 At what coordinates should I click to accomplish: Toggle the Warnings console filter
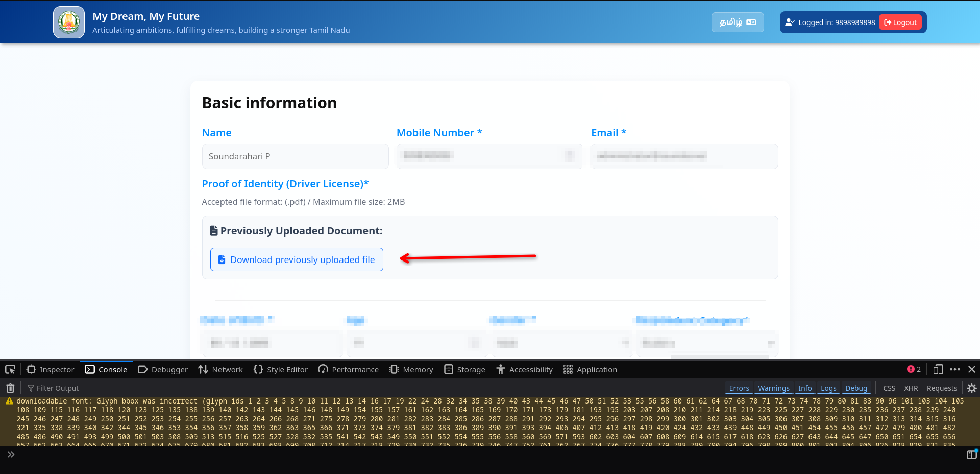pyautogui.click(x=773, y=388)
